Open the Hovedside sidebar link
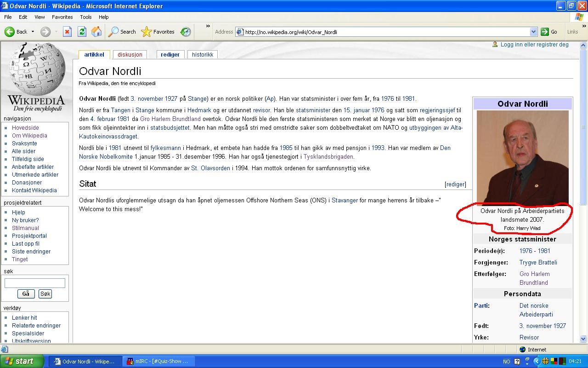Viewport: 588px width, 368px height. point(25,128)
